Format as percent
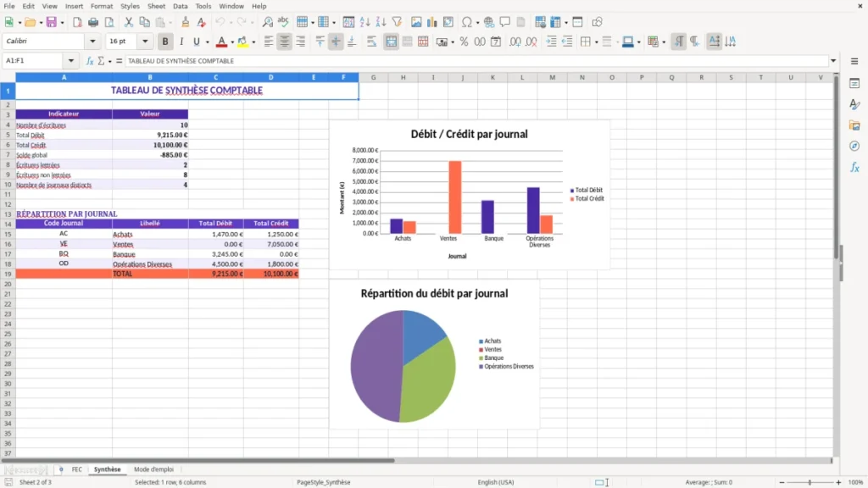868x488 pixels. click(x=464, y=42)
